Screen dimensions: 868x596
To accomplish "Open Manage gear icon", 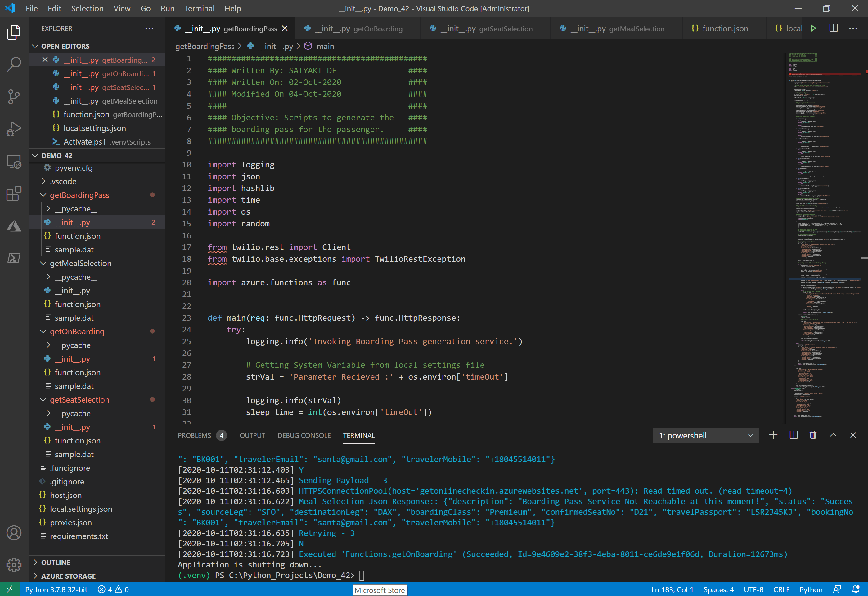I will coord(14,565).
